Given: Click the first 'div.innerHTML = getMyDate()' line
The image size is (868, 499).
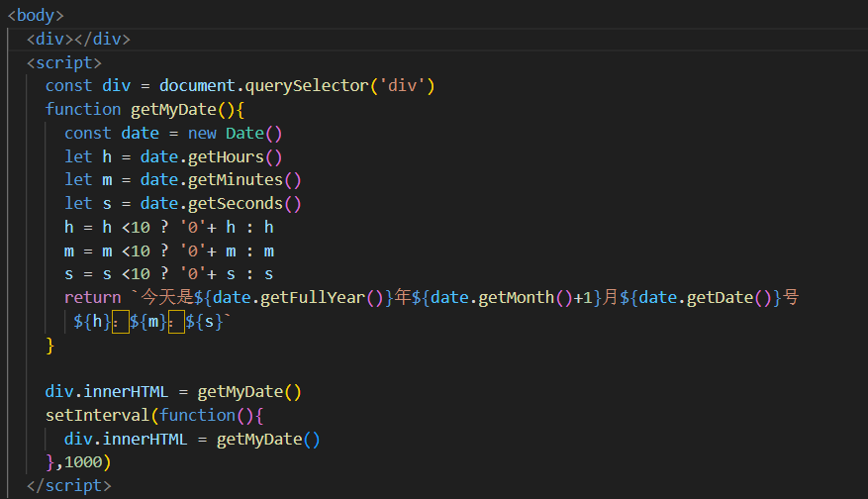Looking at the screenshot, I should tap(173, 392).
